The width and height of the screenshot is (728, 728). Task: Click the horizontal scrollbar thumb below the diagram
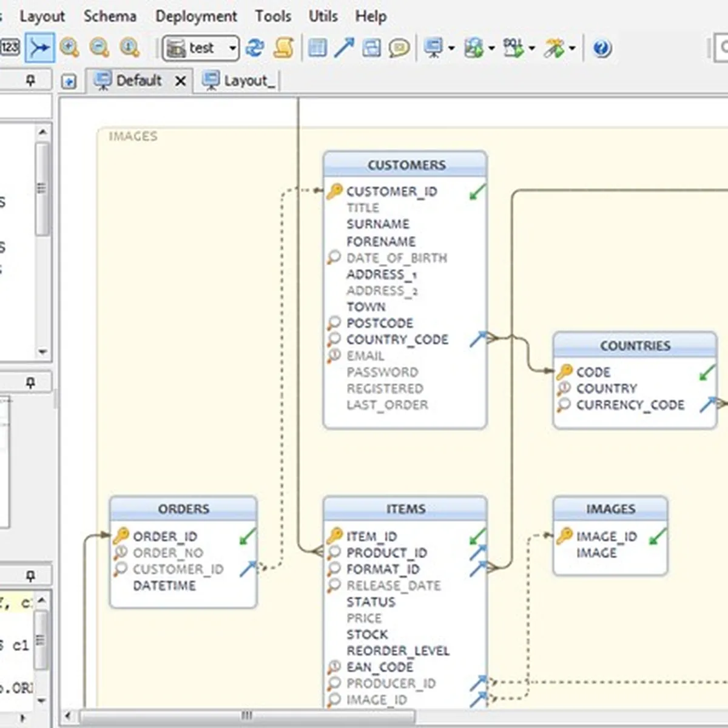click(x=246, y=716)
